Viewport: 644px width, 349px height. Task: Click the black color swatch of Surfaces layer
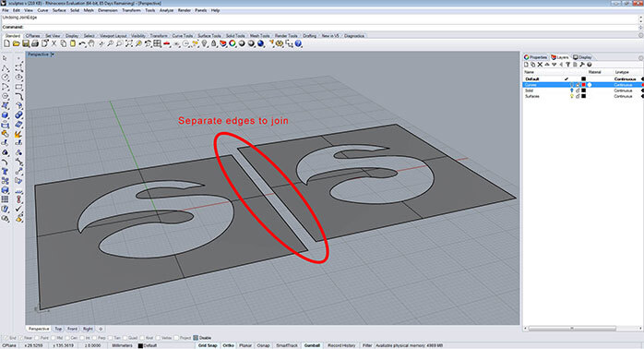click(x=583, y=96)
